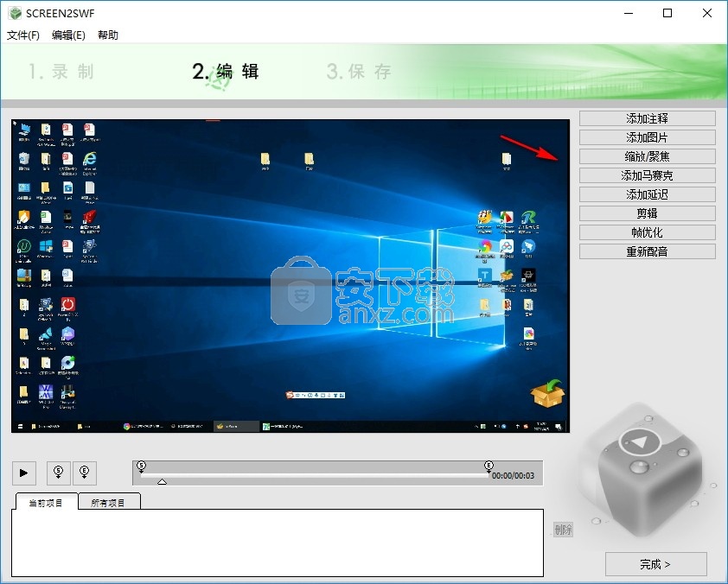Click the 剪辑 button
The width and height of the screenshot is (728, 584).
[x=648, y=214]
